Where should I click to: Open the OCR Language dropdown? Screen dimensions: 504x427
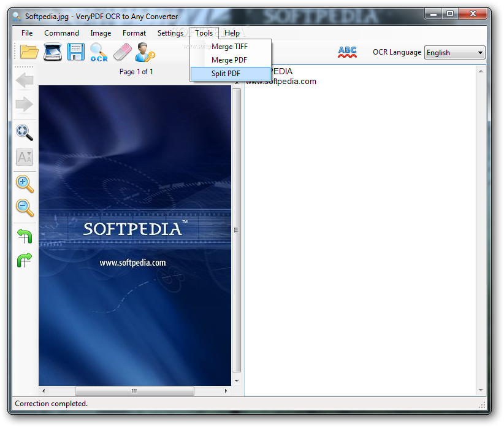point(454,52)
